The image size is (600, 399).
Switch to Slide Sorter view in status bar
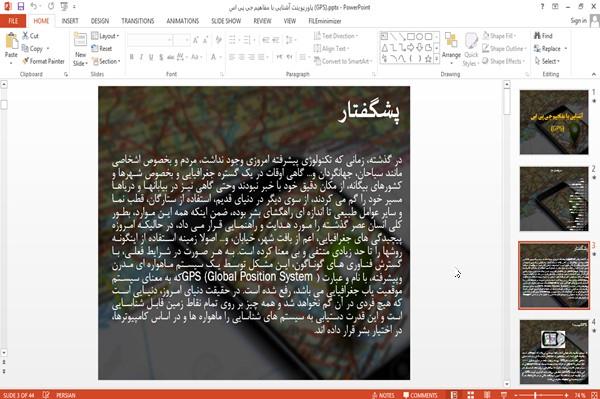pos(470,395)
